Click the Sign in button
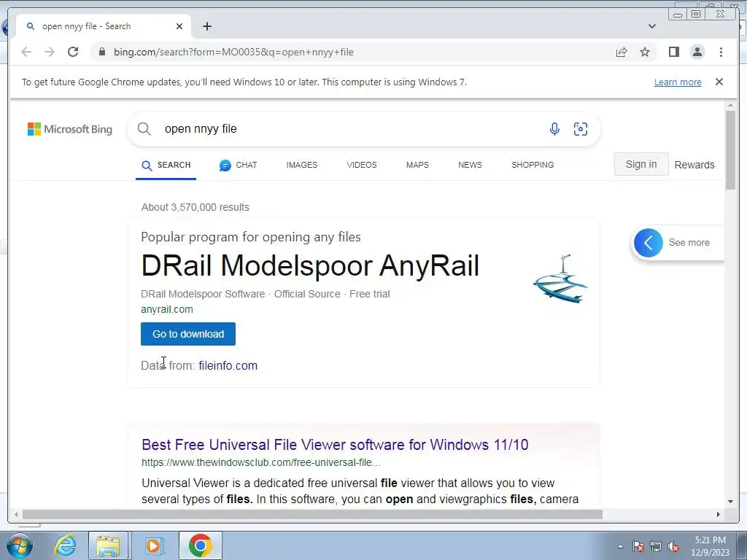This screenshot has width=747, height=560. (641, 164)
